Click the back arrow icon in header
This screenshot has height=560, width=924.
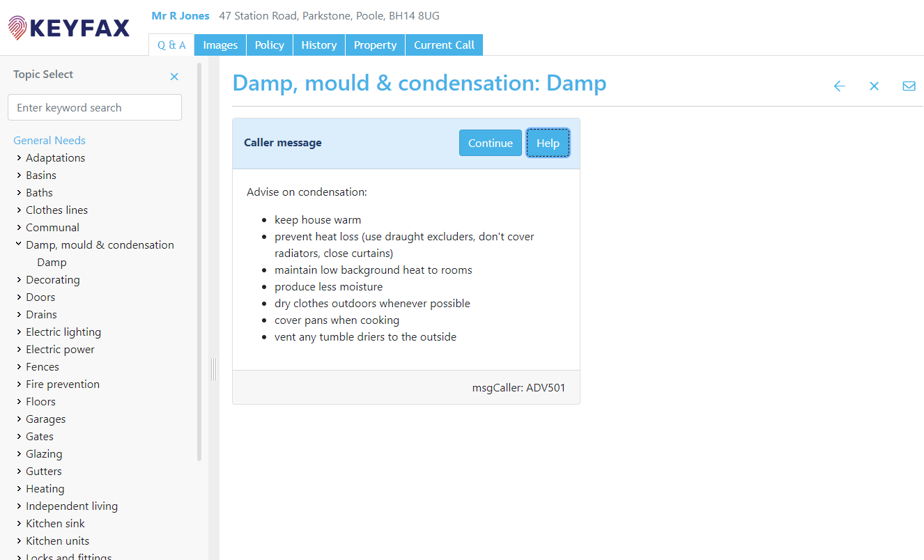(x=839, y=86)
